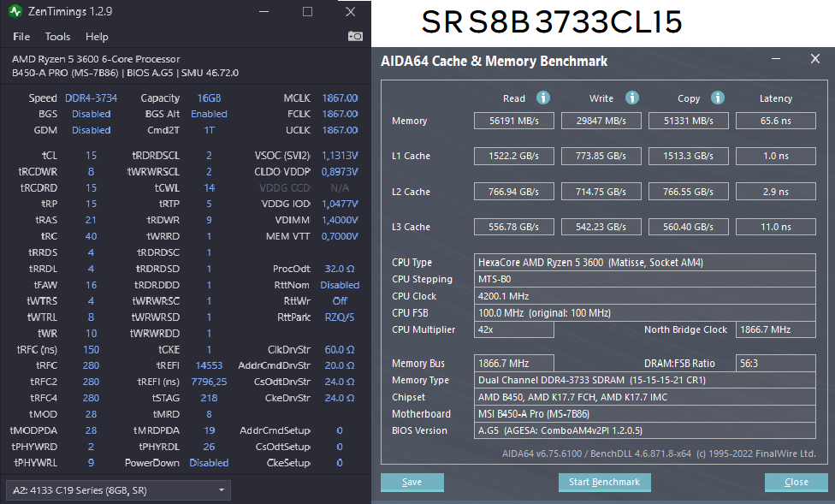This screenshot has height=504, width=835.
Task: Click the Write column info icon
Action: 631,98
